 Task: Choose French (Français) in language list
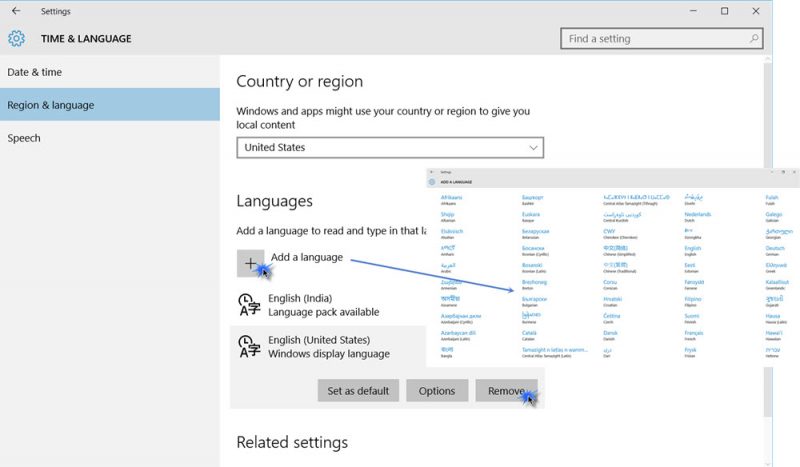[x=693, y=335]
